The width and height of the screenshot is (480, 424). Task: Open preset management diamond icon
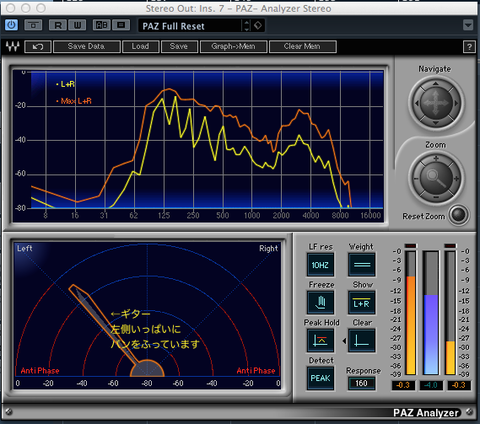(258, 25)
